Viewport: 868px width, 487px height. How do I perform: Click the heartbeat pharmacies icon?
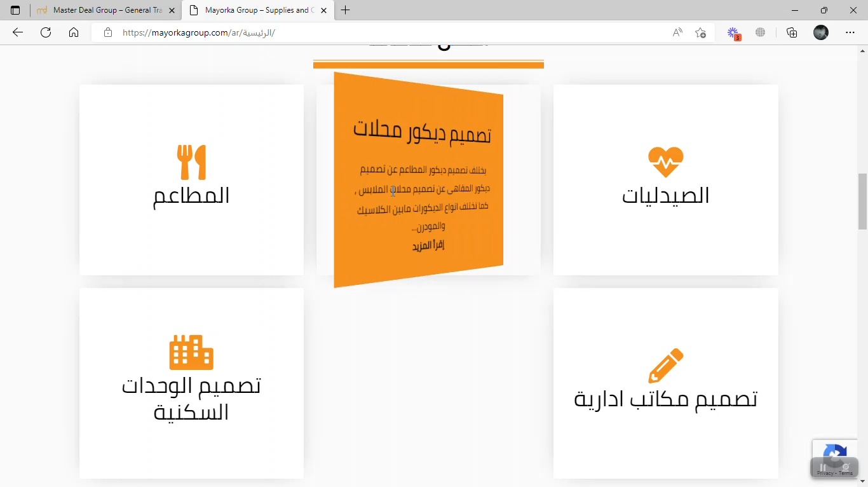click(666, 163)
